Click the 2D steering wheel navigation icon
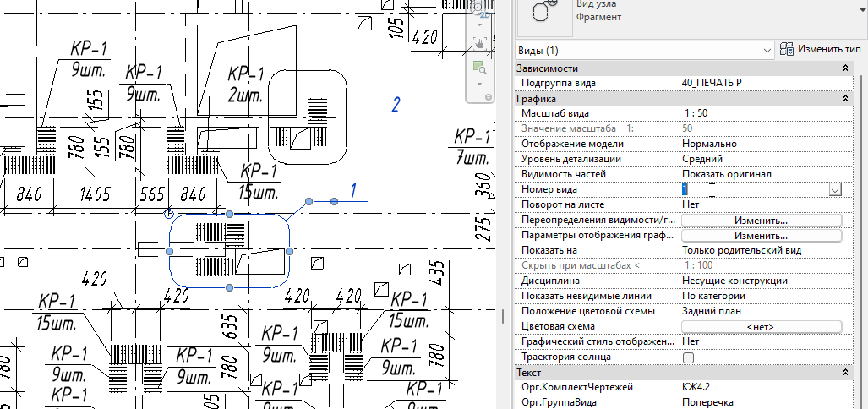The width and height of the screenshot is (868, 409). (479, 9)
